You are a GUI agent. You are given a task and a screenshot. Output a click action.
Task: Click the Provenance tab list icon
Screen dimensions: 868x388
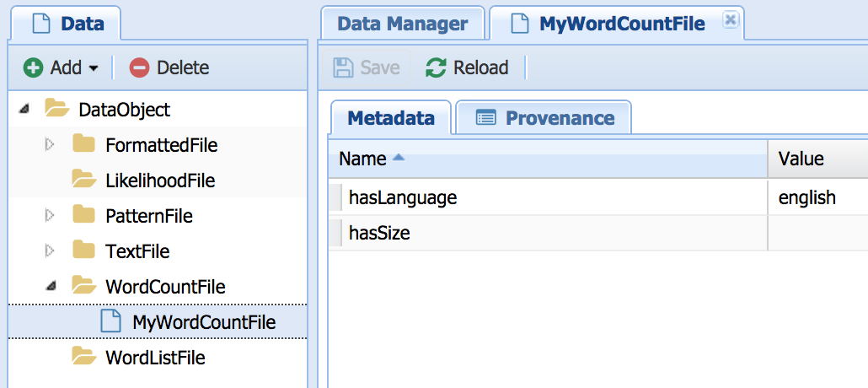485,118
